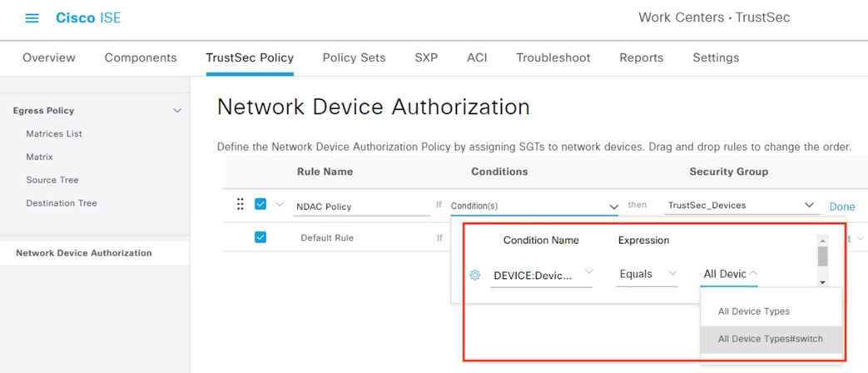The height and width of the screenshot is (373, 868).
Task: Click Done to finish rule editing
Action: point(842,206)
